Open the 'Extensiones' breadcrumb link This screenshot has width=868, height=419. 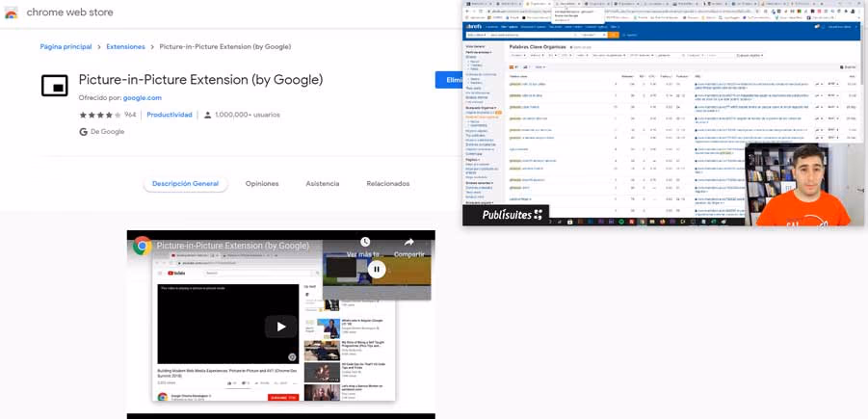tap(125, 47)
